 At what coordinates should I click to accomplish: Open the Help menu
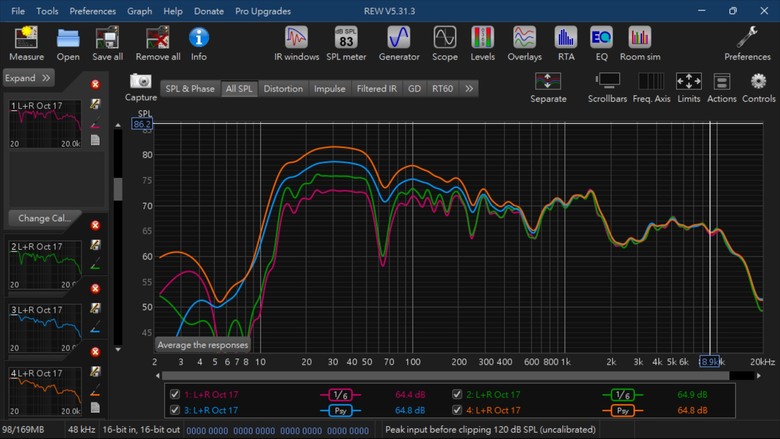[173, 11]
